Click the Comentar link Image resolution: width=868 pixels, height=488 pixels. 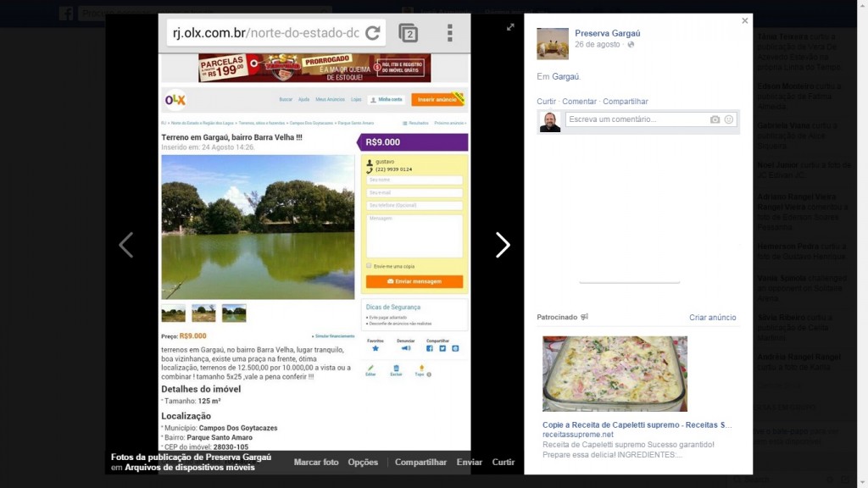(x=580, y=102)
